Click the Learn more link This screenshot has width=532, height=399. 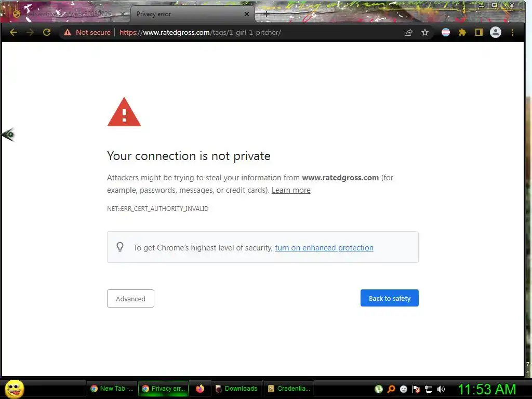(x=291, y=190)
